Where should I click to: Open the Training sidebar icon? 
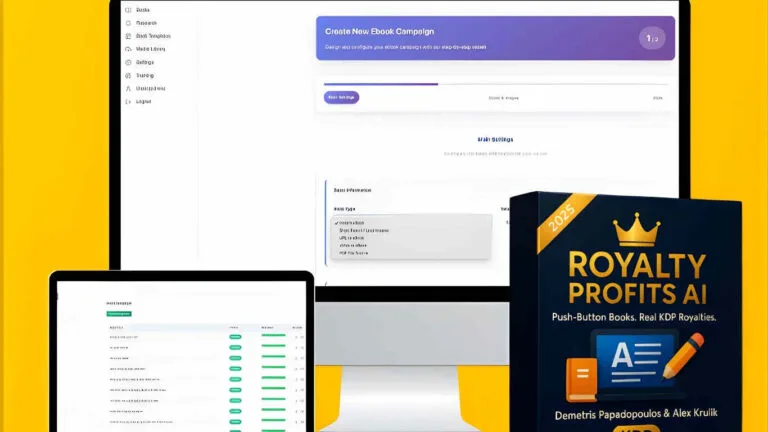128,76
